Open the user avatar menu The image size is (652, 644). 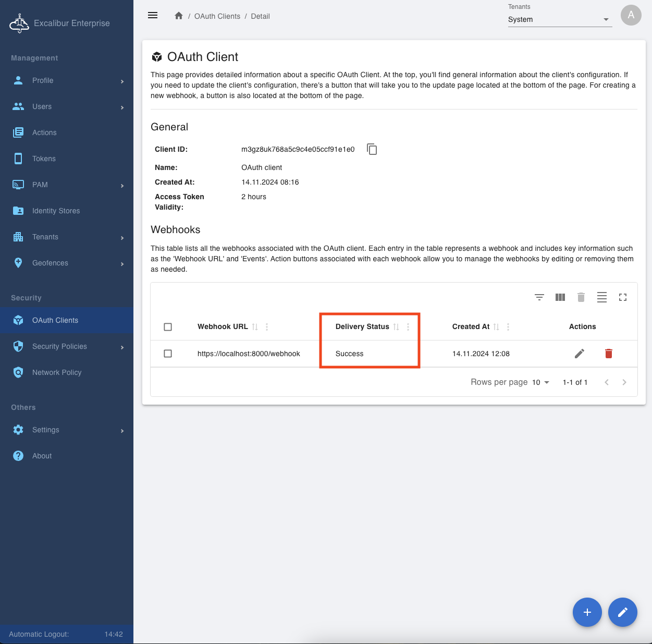coord(631,15)
